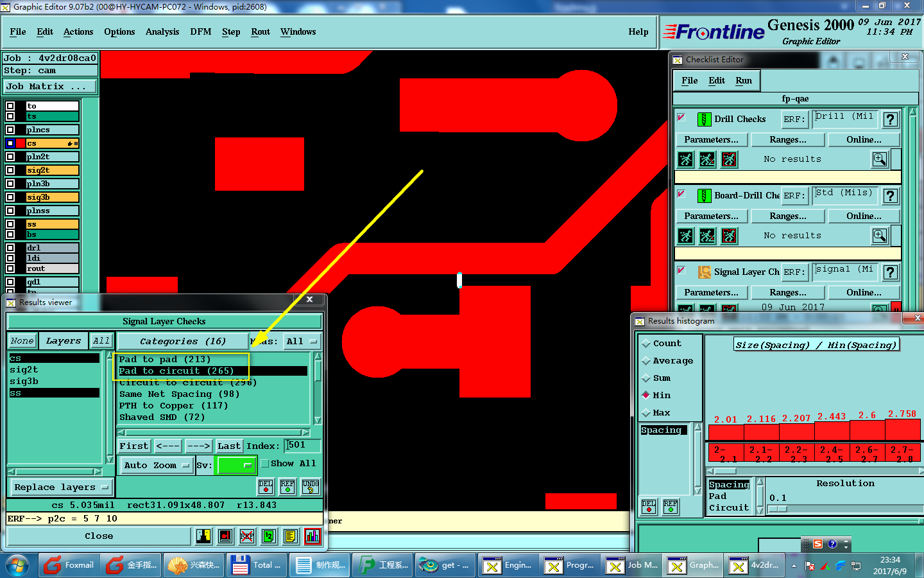Click the Job Matrix button

[x=50, y=87]
